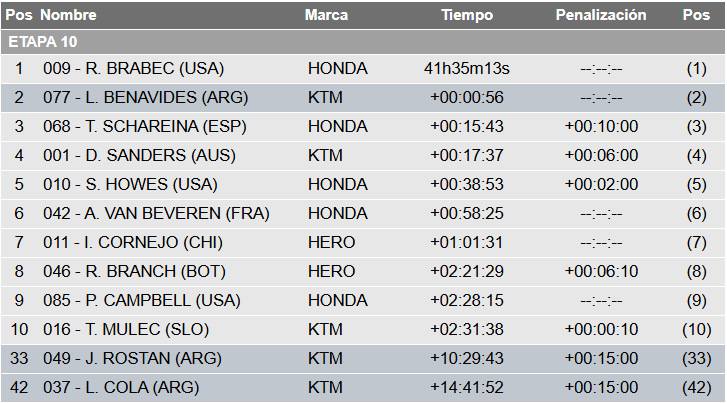Viewport: 727px width, 403px height.
Task: Select the ETAPA 10 section row
Action: (42, 42)
